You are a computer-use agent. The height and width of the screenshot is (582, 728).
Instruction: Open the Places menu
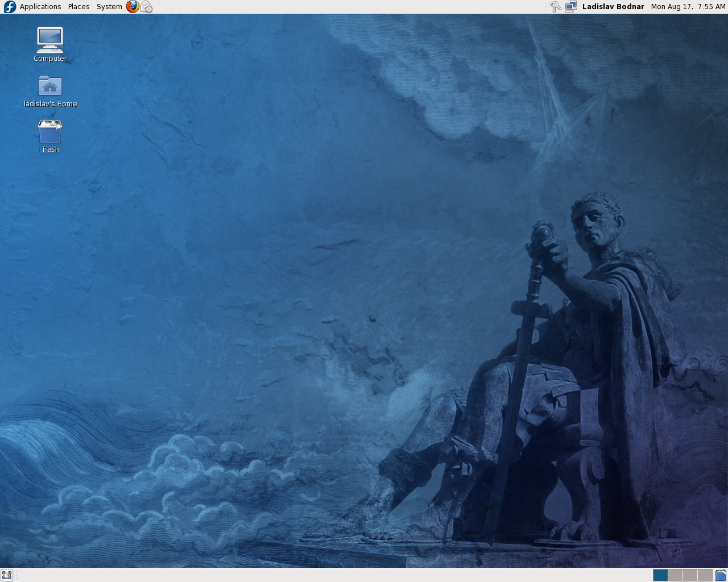click(78, 7)
